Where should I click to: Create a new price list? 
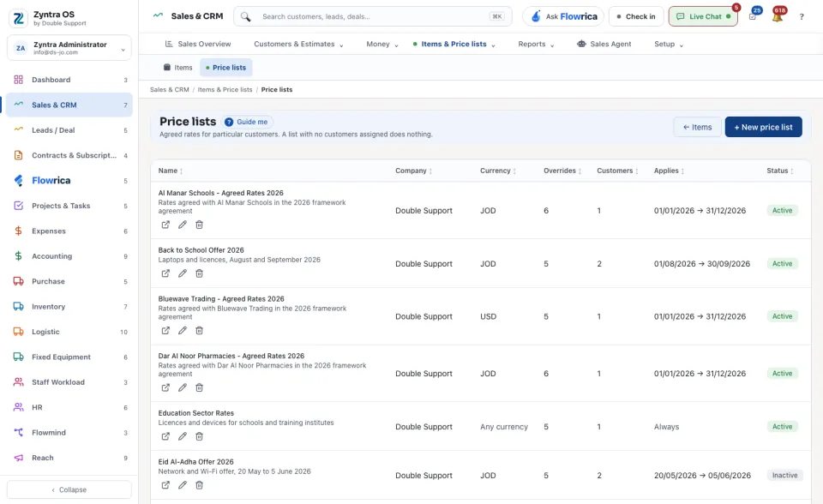point(763,127)
